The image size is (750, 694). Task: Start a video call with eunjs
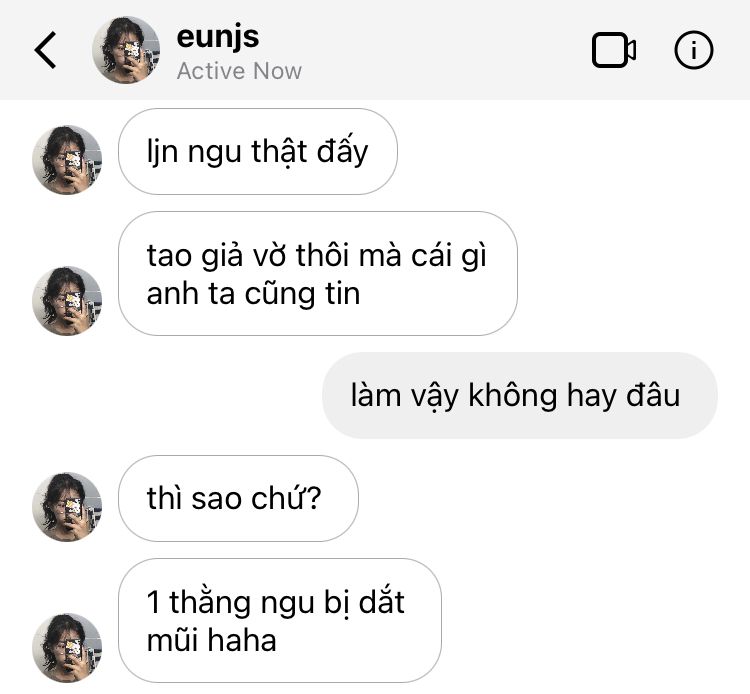[614, 50]
